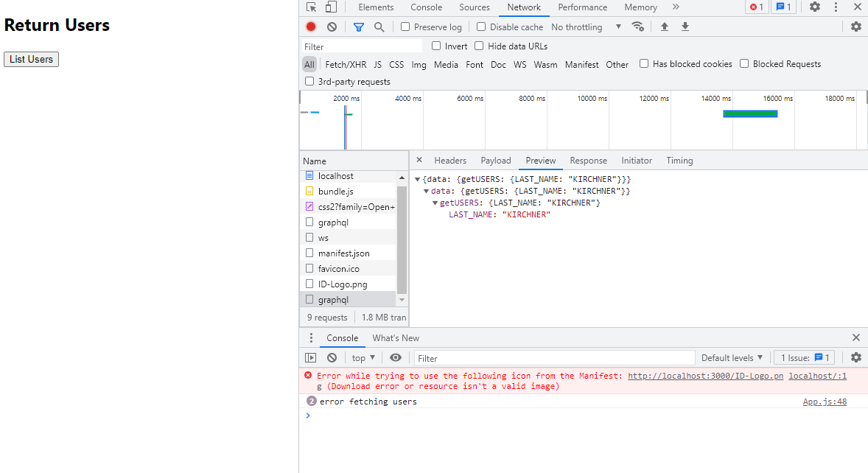Click the List Users button
This screenshot has width=868, height=473.
click(x=31, y=59)
